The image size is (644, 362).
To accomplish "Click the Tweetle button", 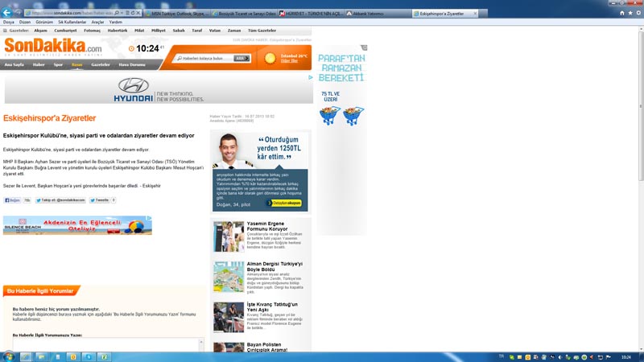I will pos(99,200).
